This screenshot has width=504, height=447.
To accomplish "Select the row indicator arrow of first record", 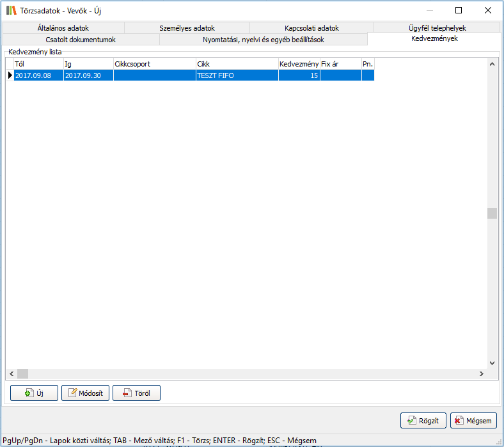I will (10, 75).
